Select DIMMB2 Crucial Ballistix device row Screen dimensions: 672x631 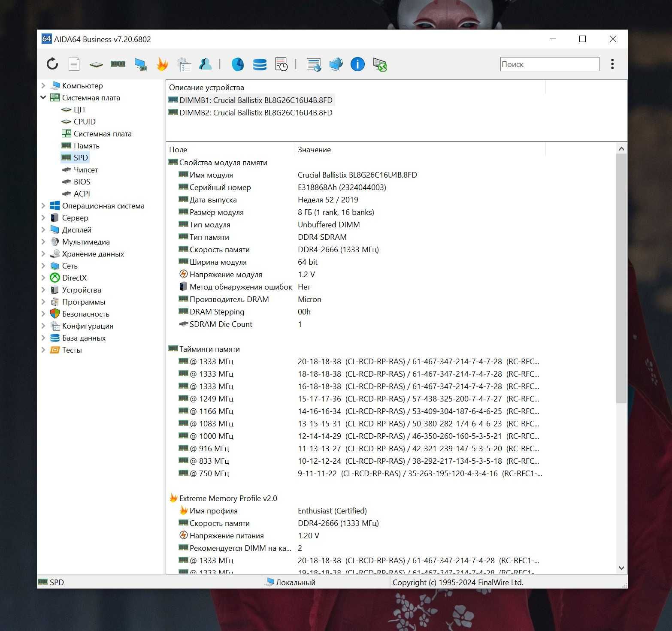[251, 112]
